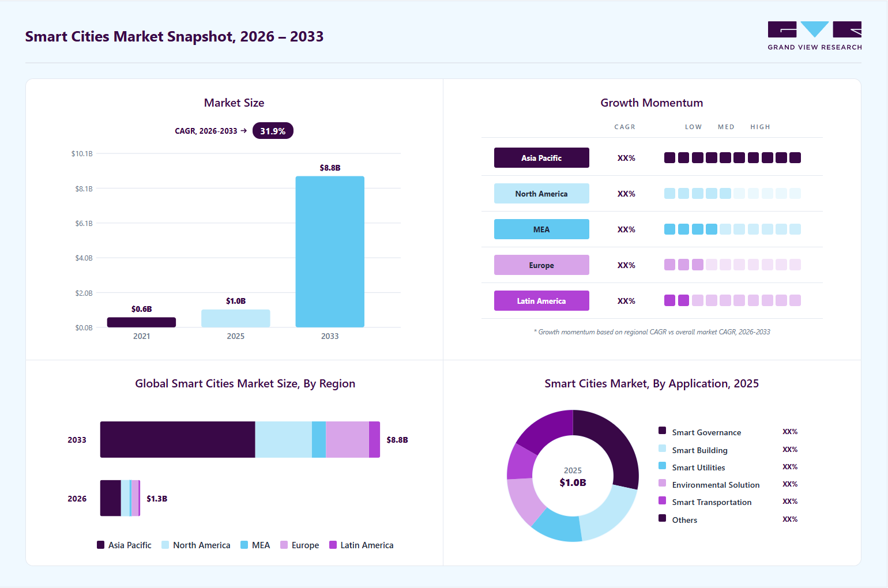Click the North America legend swatch
Viewport: 888px width, 588px height.
coord(165,545)
